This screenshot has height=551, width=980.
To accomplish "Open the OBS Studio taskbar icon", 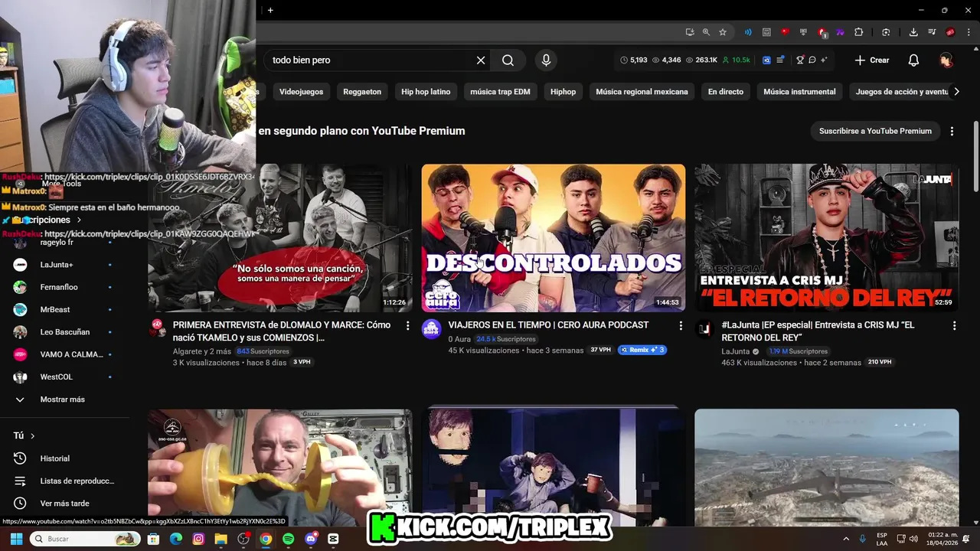I will point(243,539).
